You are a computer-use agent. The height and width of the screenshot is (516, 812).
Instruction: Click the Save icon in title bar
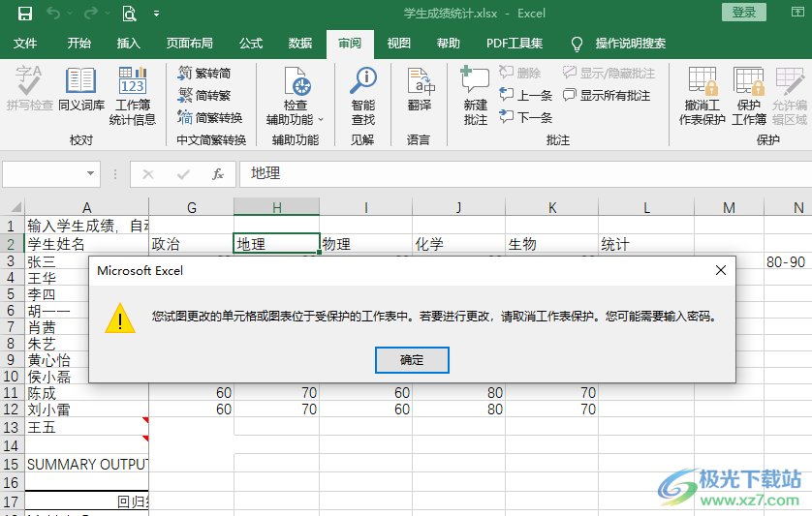(25, 14)
